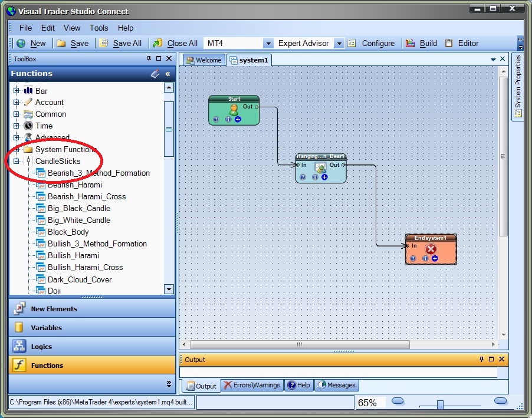This screenshot has width=532, height=418.
Task: Click the eraser icon in Functions header
Action: coord(155,73)
